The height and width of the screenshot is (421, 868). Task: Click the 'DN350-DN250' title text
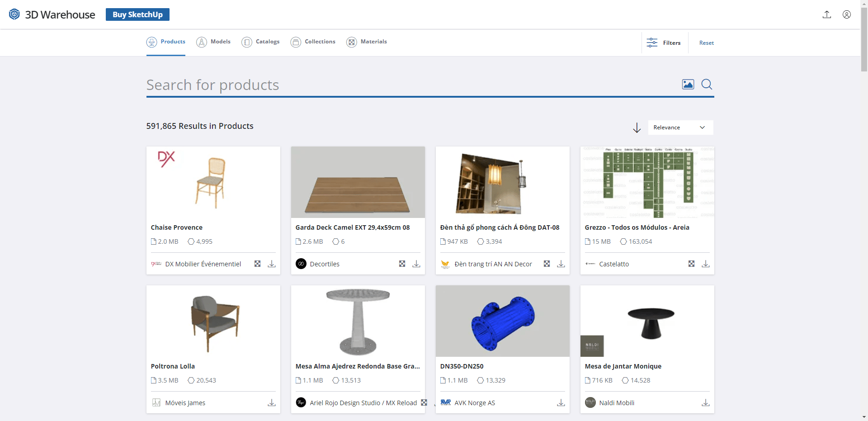(x=462, y=366)
